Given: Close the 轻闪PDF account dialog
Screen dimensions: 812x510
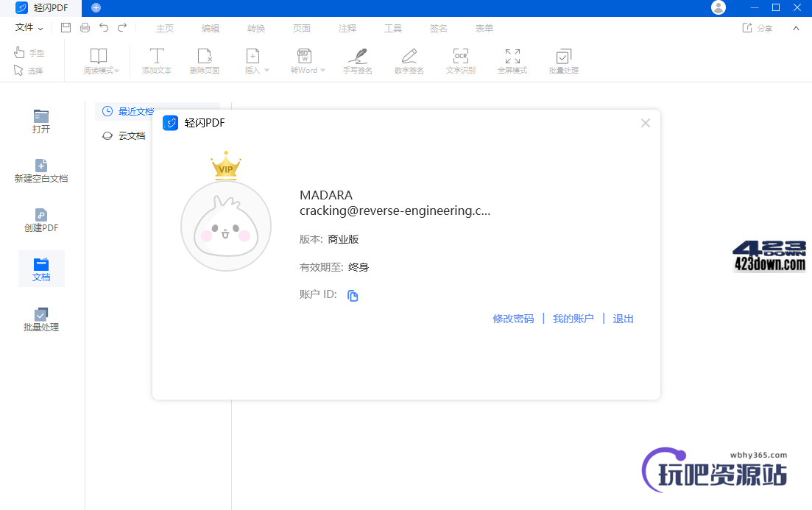Looking at the screenshot, I should coord(645,123).
